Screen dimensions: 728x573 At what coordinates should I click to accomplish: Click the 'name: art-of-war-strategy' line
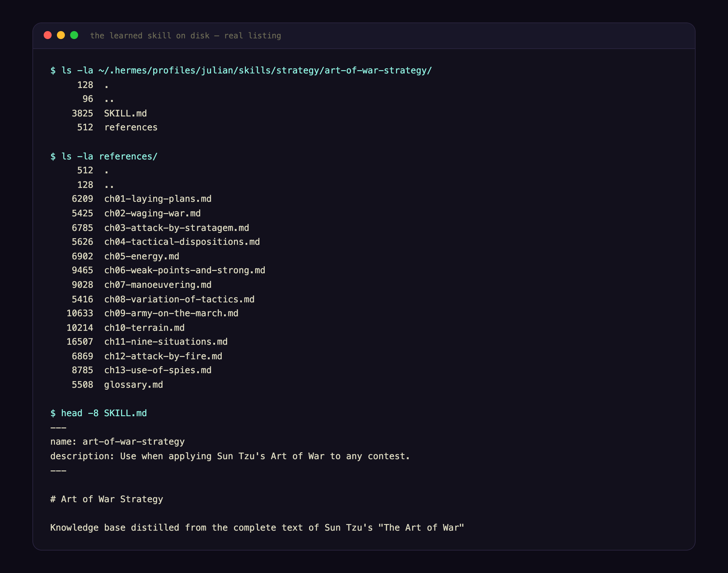117,442
